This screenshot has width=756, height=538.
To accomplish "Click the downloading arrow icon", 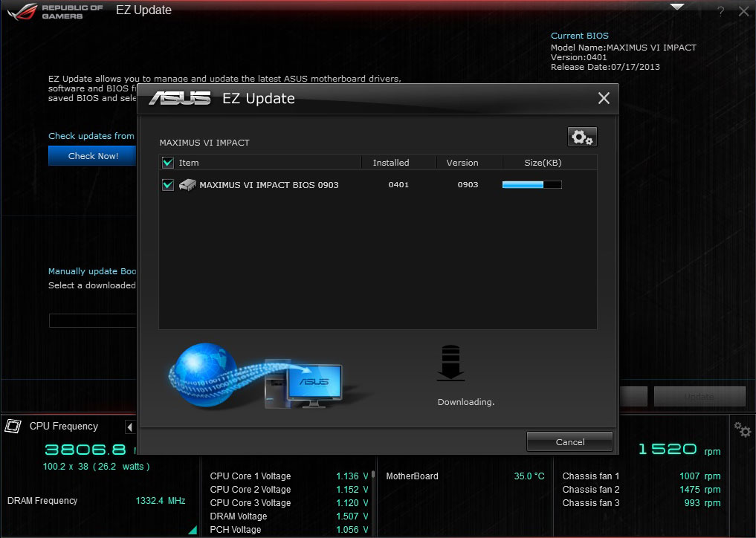I will 450,363.
